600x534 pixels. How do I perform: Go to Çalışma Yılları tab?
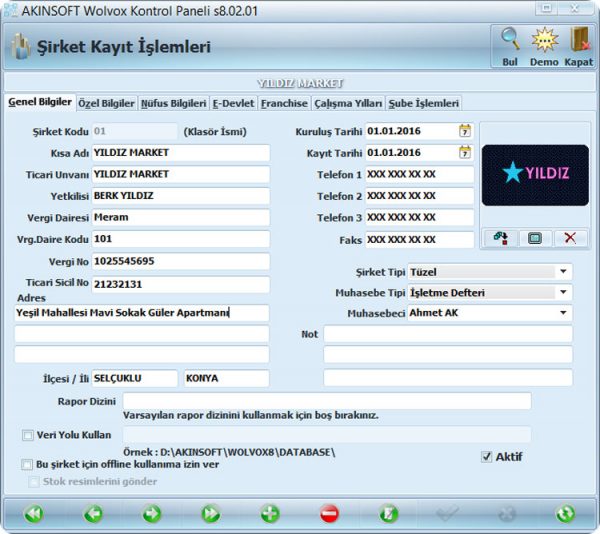[348, 103]
